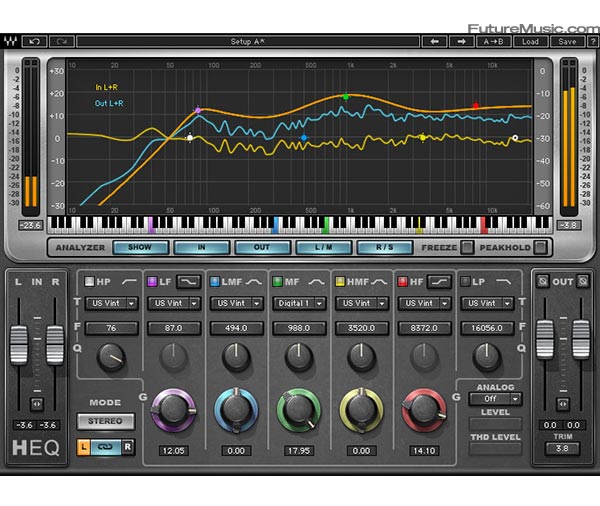This screenshot has width=600, height=506.
Task: Click the output fader link icon
Action: [563, 404]
